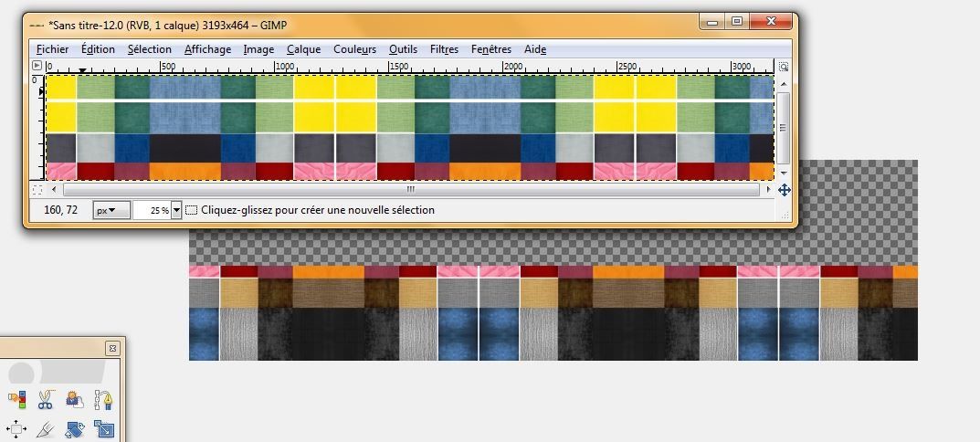The height and width of the screenshot is (442, 980).
Task: Open the Édition menu
Action: point(98,49)
